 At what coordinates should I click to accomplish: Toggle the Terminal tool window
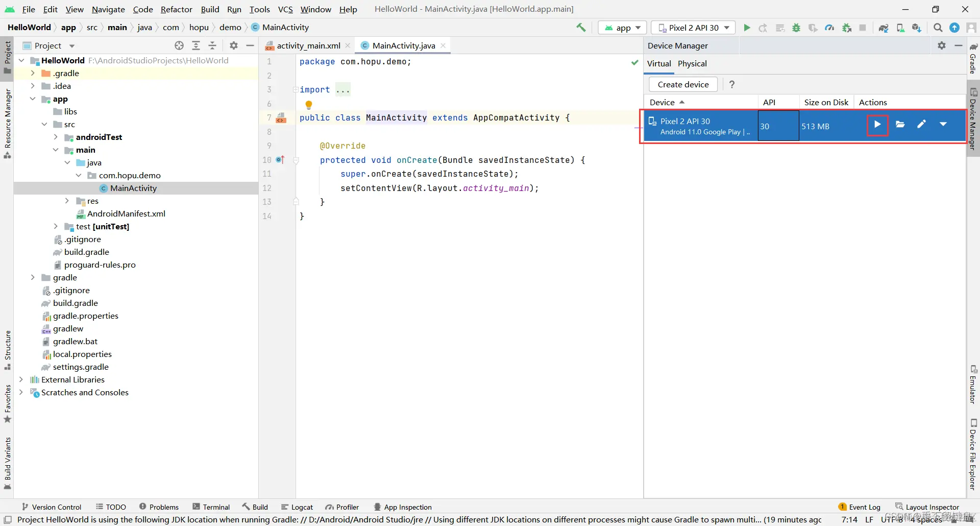[211, 507]
